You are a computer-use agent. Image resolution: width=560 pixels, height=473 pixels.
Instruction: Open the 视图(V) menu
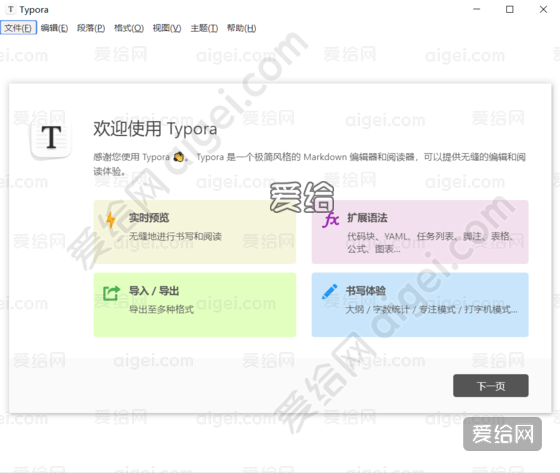pos(167,28)
